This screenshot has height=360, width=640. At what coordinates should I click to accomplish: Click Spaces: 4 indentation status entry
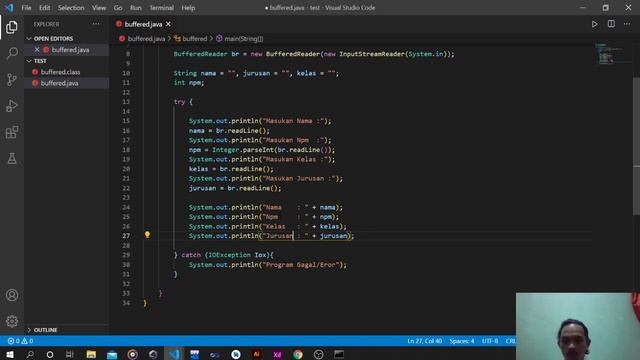462,341
